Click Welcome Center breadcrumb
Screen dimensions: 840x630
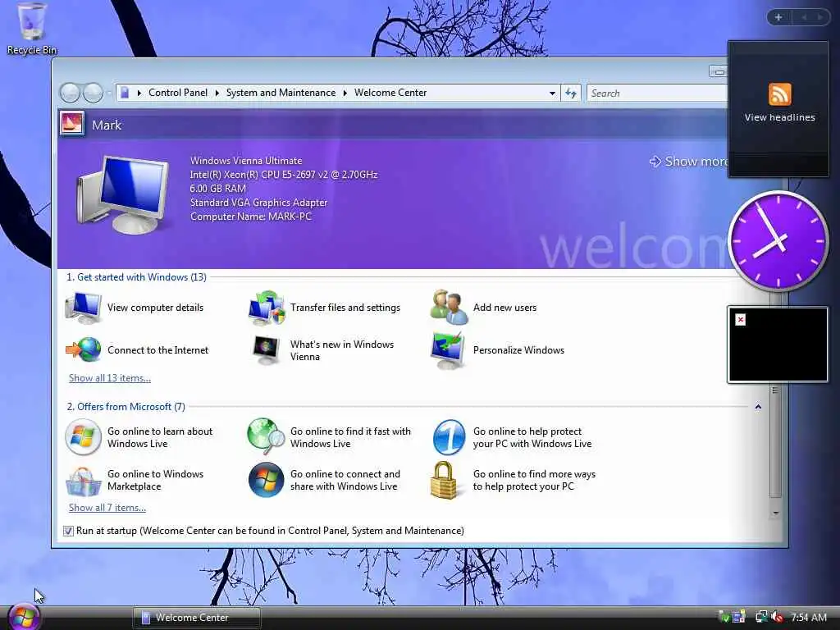[x=390, y=93]
